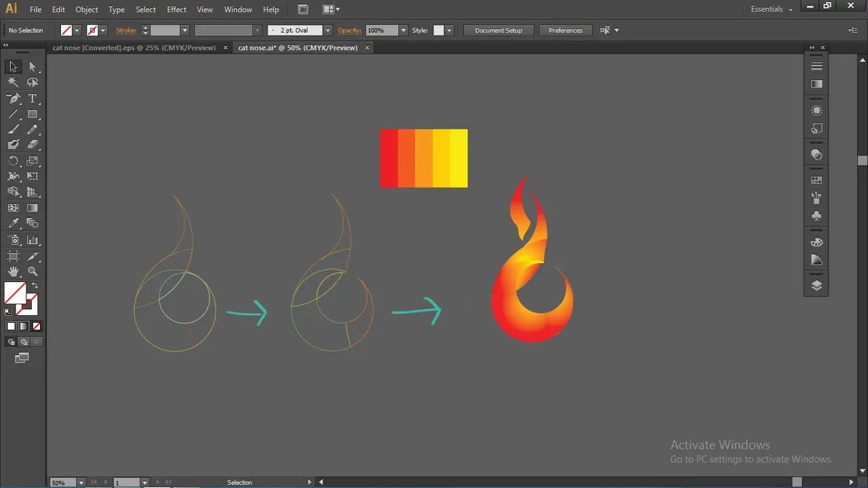Set paint mode to None

point(37,326)
